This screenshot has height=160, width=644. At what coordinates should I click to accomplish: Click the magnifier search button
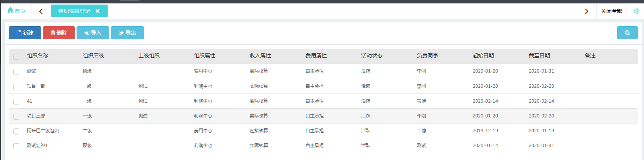[x=627, y=33]
